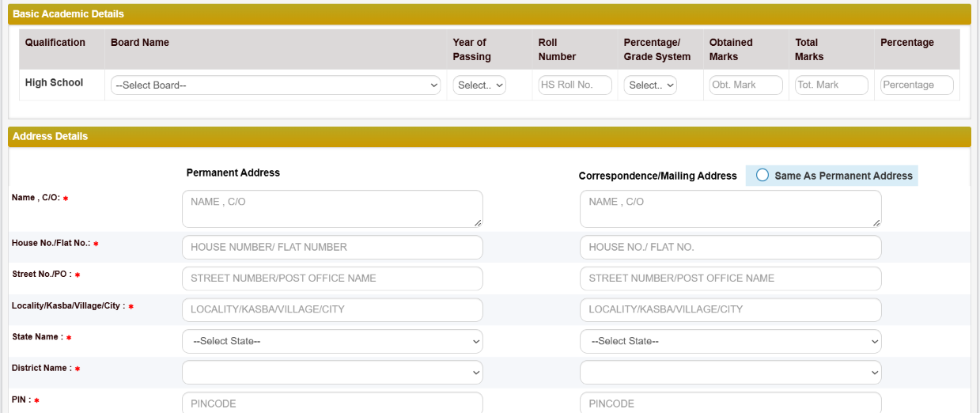Select the Same As Permanent Address radio button

point(762,176)
